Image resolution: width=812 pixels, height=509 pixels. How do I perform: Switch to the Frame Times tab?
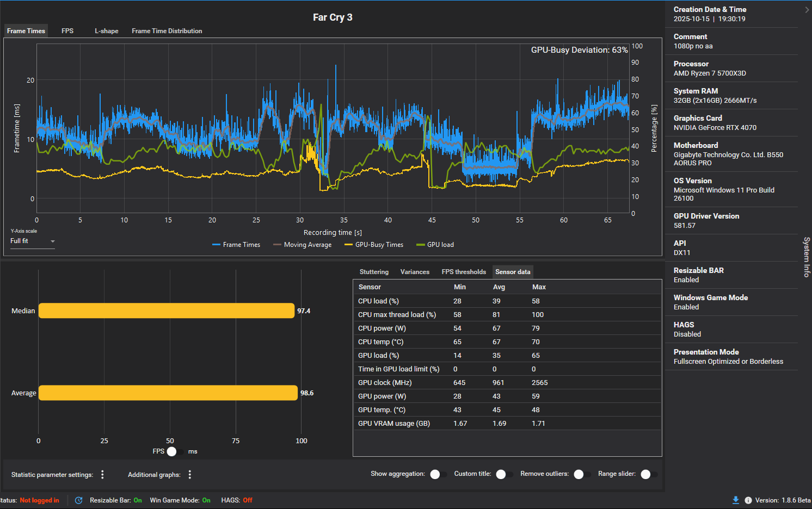coord(26,31)
